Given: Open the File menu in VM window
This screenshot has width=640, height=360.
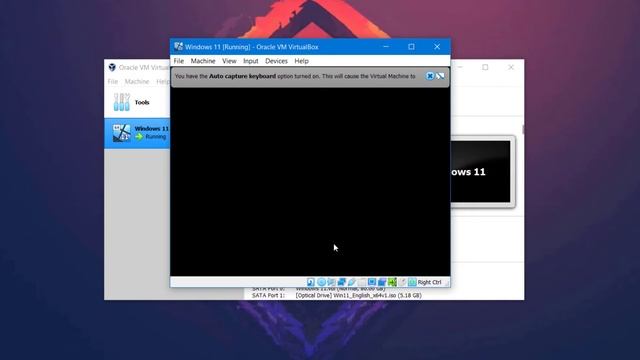Looking at the screenshot, I should pos(179,61).
